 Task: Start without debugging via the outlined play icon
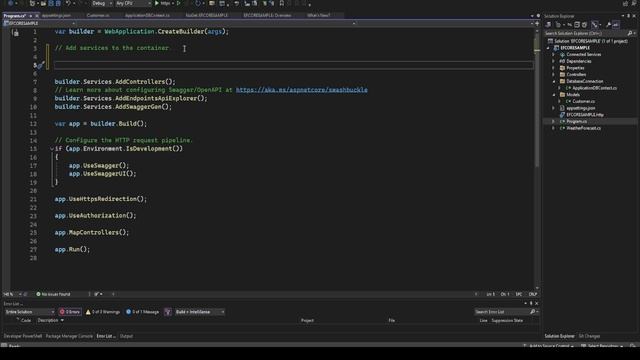click(x=178, y=3)
